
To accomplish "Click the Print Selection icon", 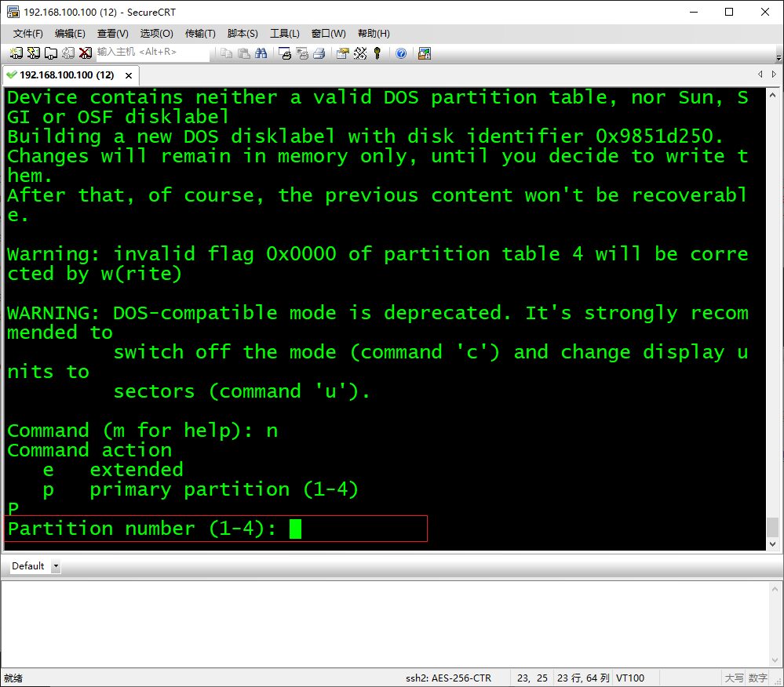I will pos(302,53).
